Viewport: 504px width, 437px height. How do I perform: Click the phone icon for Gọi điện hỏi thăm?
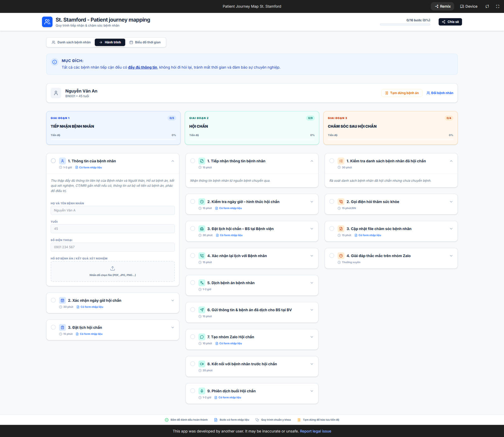click(341, 202)
